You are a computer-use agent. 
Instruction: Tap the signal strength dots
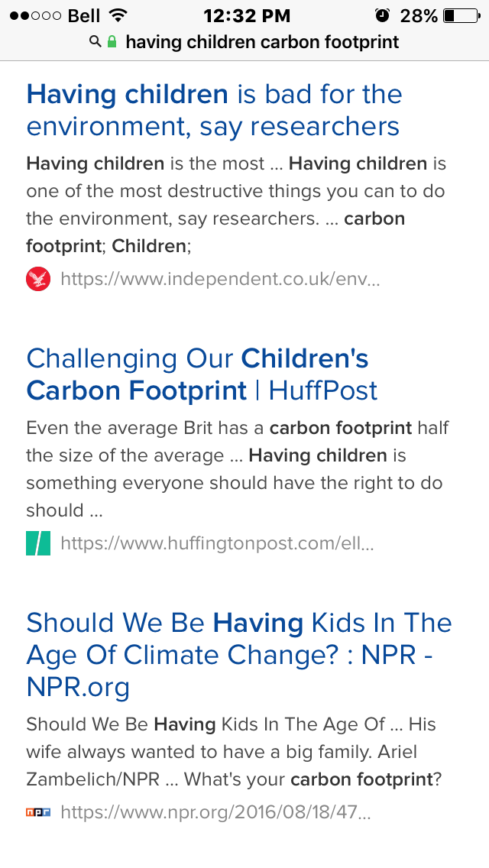(x=34, y=15)
